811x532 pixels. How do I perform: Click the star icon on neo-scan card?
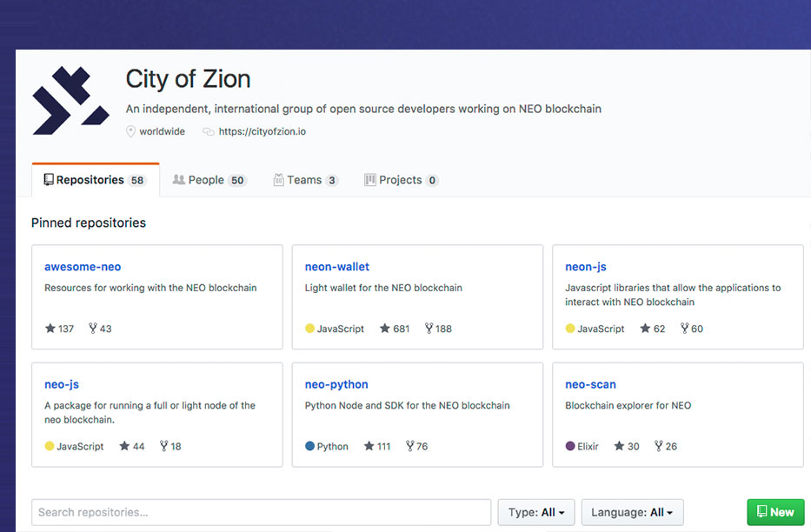pyautogui.click(x=619, y=446)
